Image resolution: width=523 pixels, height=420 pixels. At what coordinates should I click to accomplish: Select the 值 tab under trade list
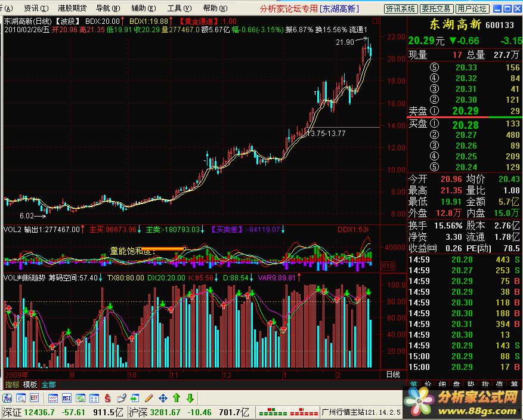click(499, 384)
